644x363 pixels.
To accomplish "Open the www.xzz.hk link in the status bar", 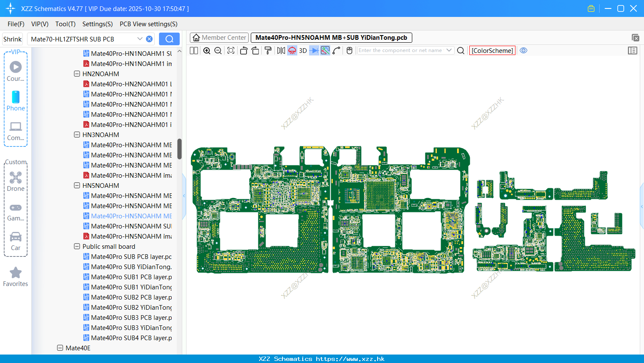I will click(350, 359).
